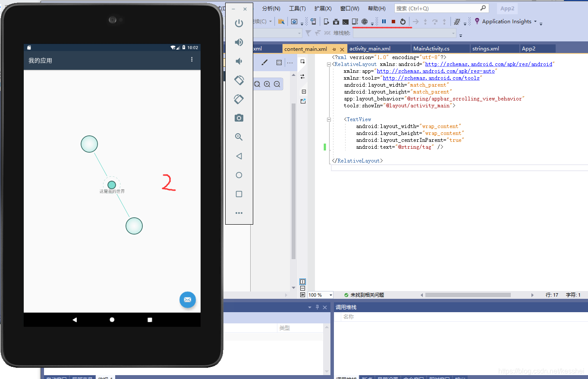Click inside the 堆栈帧 input field
The image size is (588, 379).
(x=405, y=33)
